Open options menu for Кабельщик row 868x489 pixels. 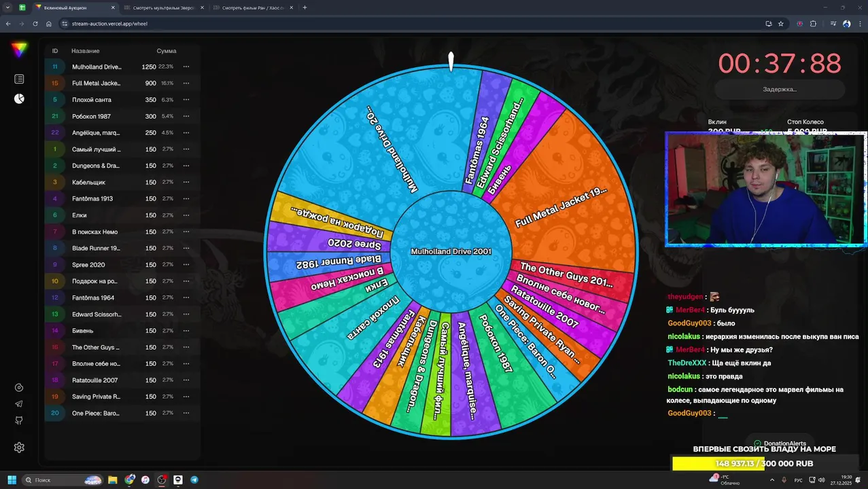click(186, 182)
